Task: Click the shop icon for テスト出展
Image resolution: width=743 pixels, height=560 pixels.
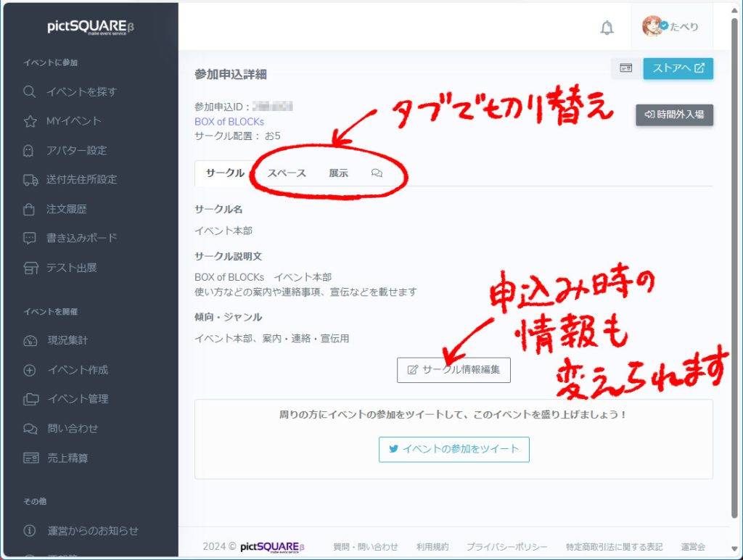Action: pos(30,268)
